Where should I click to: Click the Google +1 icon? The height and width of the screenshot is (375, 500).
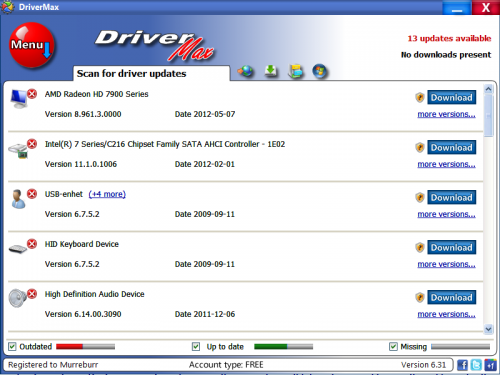point(490,365)
